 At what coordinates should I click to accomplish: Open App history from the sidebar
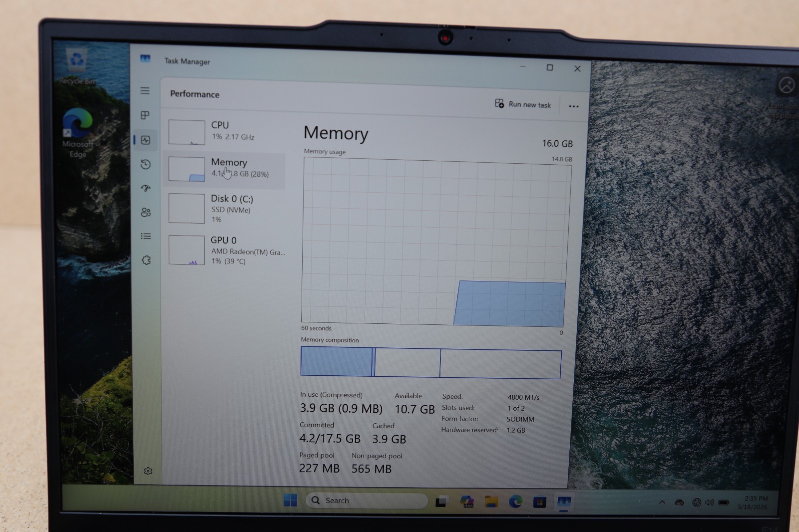click(x=145, y=164)
